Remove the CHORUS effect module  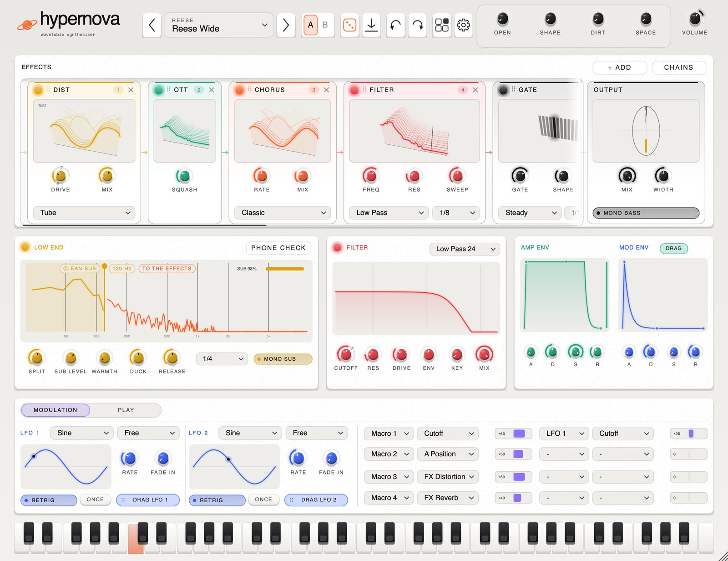tap(326, 90)
